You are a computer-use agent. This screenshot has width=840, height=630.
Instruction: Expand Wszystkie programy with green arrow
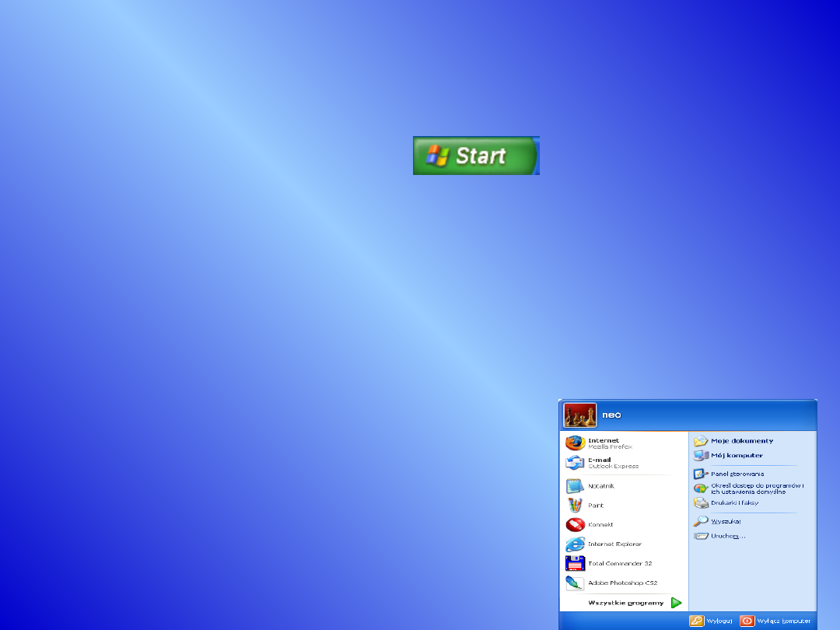click(x=635, y=603)
